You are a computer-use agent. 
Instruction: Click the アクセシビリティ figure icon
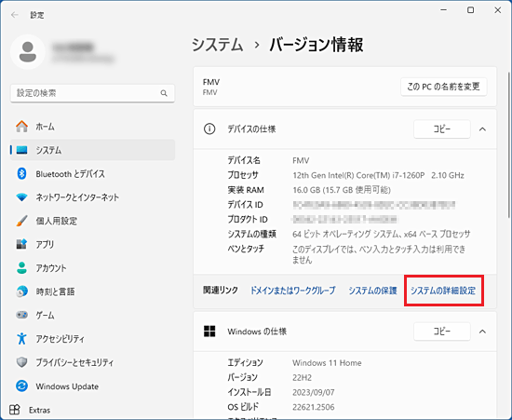click(22, 339)
